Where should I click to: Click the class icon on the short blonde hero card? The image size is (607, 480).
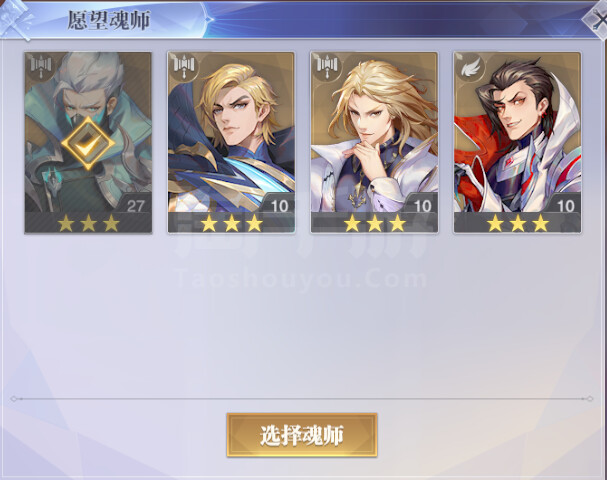184,65
